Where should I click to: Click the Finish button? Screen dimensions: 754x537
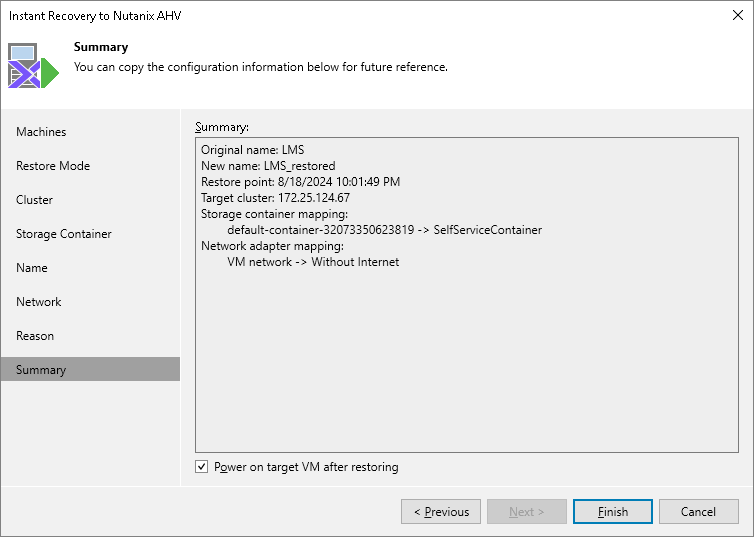[613, 512]
